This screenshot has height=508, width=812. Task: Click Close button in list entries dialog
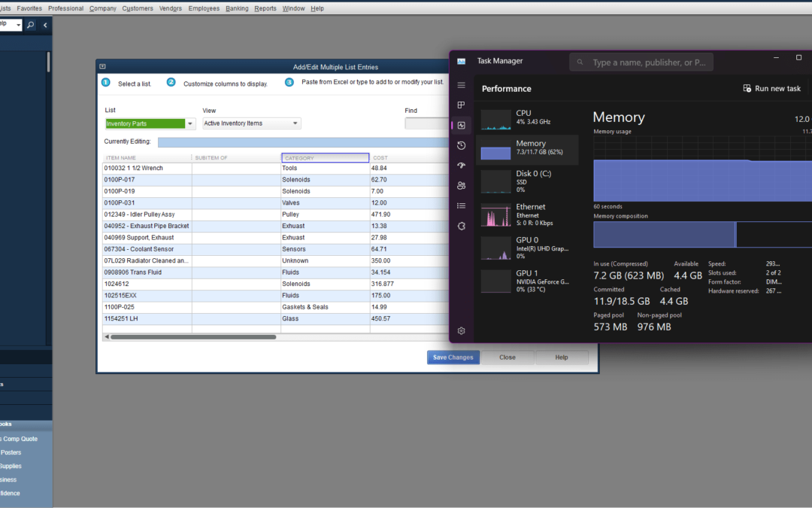pyautogui.click(x=507, y=357)
